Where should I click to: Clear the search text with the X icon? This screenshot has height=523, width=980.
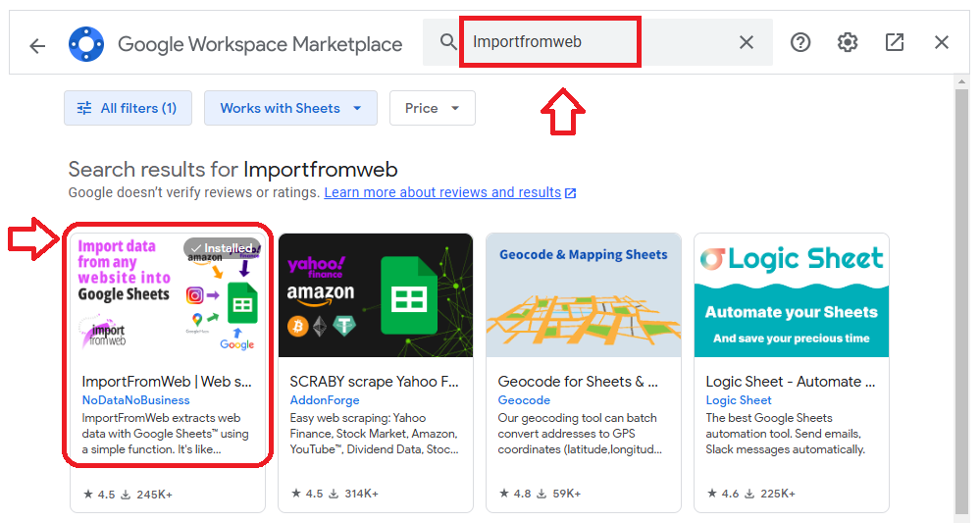click(747, 42)
